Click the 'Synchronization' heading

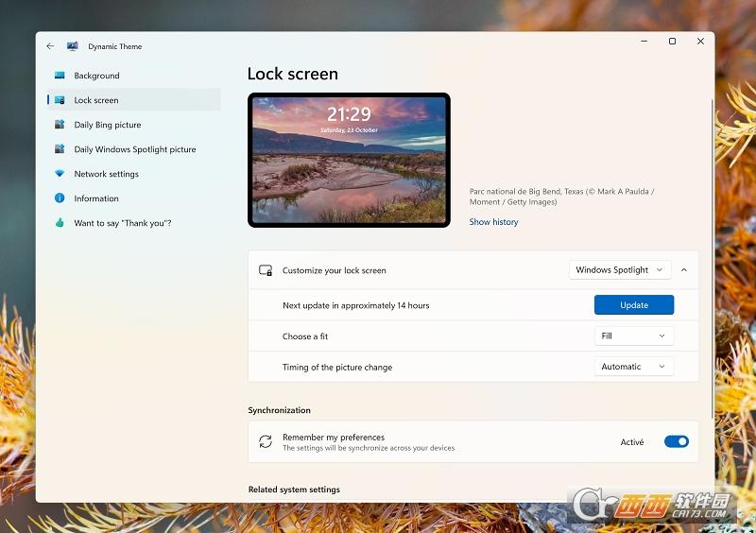tap(279, 410)
